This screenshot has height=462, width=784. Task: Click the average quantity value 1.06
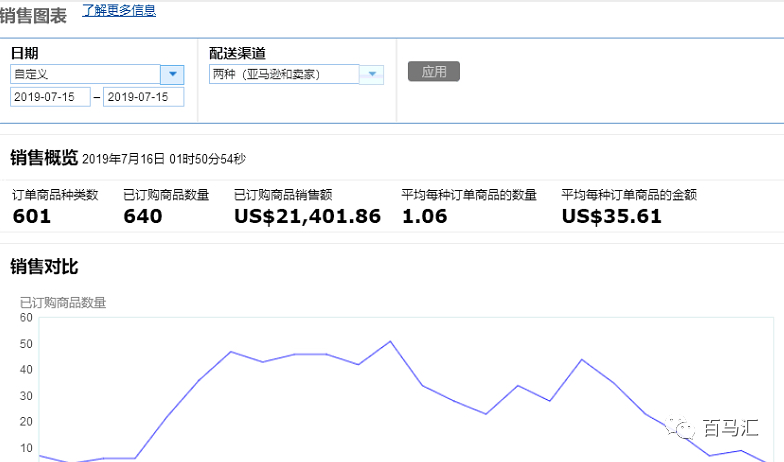[x=424, y=216]
